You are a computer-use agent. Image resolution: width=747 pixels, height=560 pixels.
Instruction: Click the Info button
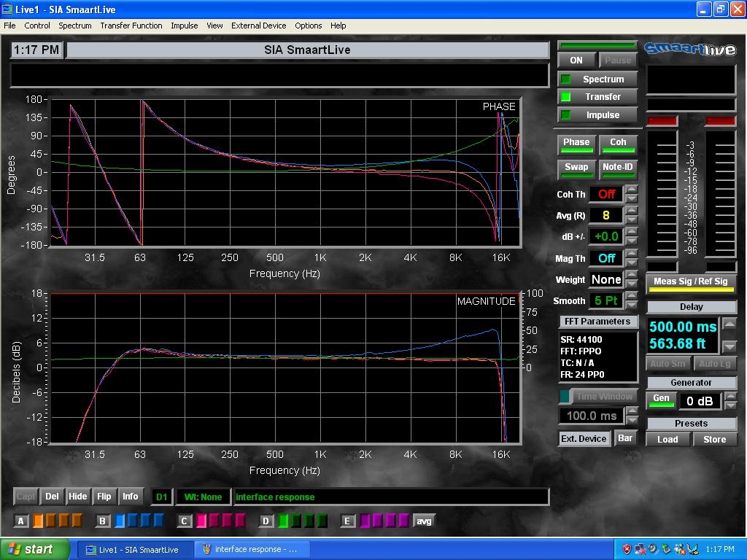pyautogui.click(x=130, y=497)
